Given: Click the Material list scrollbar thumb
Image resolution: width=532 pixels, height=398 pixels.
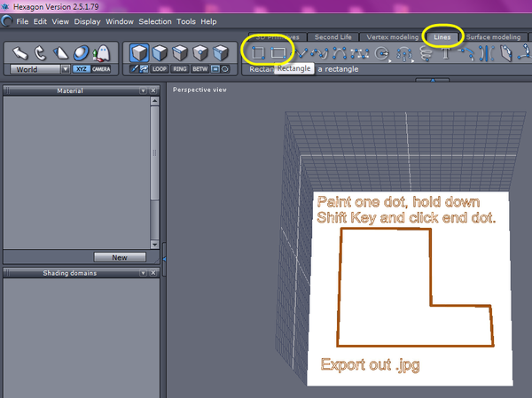Looking at the screenshot, I should point(154,153).
